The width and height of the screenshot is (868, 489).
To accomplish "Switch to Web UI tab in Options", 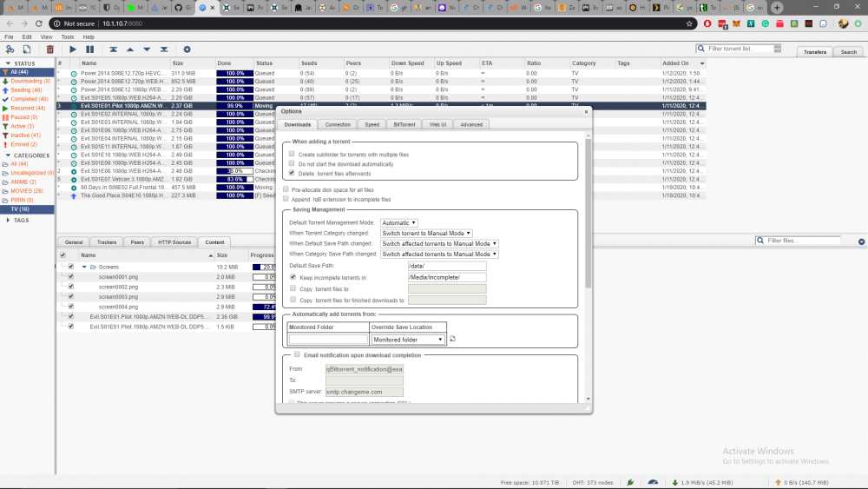I will click(x=437, y=124).
